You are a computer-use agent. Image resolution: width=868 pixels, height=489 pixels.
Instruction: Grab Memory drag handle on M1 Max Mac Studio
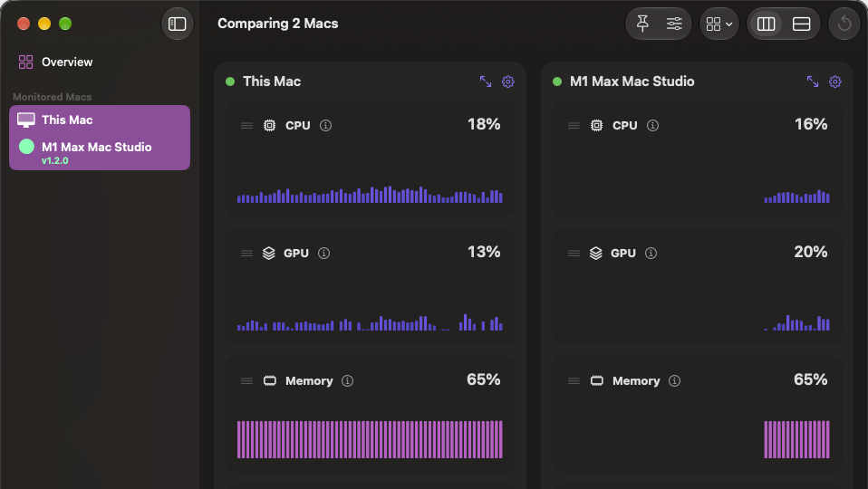pyautogui.click(x=574, y=381)
